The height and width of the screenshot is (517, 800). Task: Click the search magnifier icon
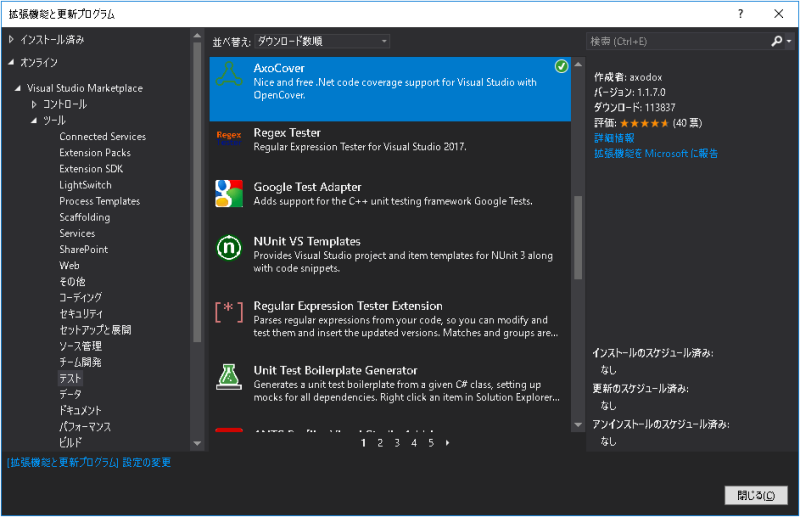777,41
